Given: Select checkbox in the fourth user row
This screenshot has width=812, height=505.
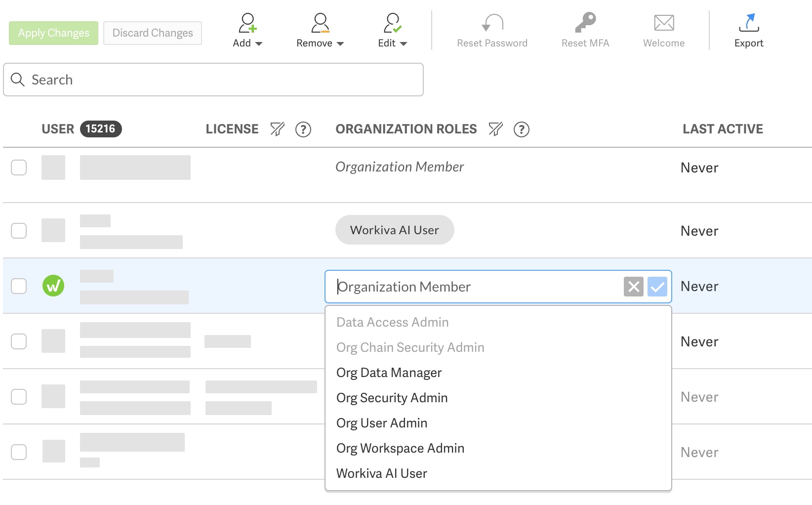Looking at the screenshot, I should 19,341.
